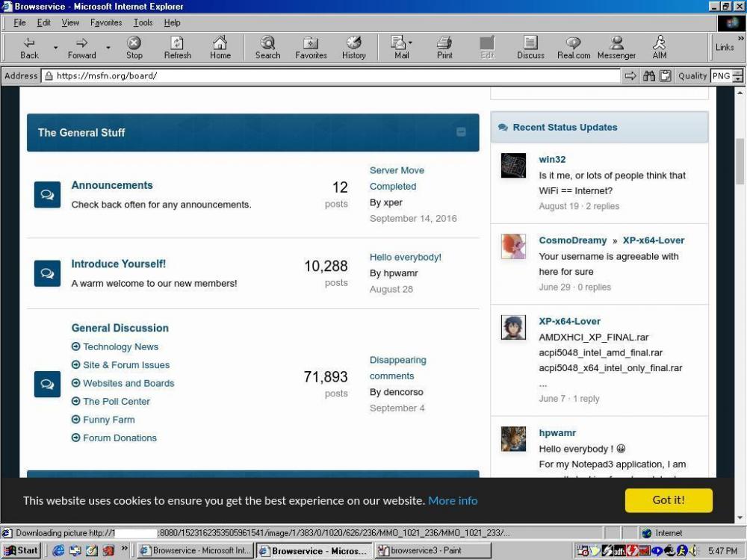Expand the Mail button dropdown arrow
747x560 pixels.
[x=410, y=43]
